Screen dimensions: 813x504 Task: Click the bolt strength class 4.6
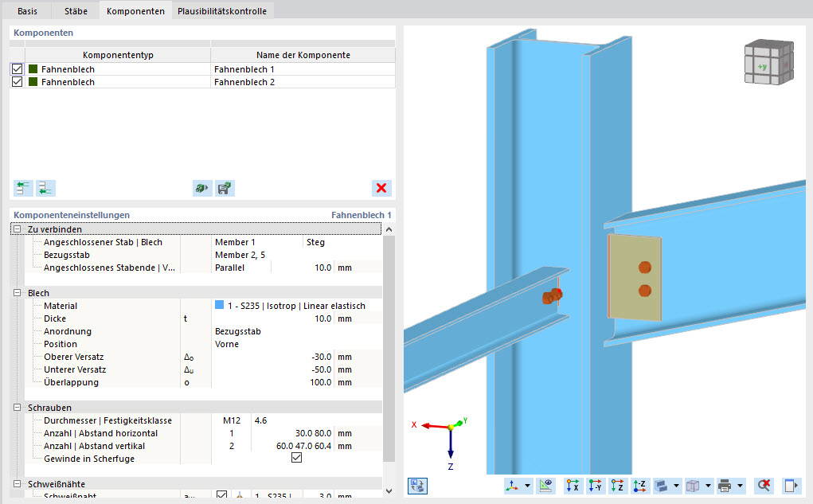point(261,420)
